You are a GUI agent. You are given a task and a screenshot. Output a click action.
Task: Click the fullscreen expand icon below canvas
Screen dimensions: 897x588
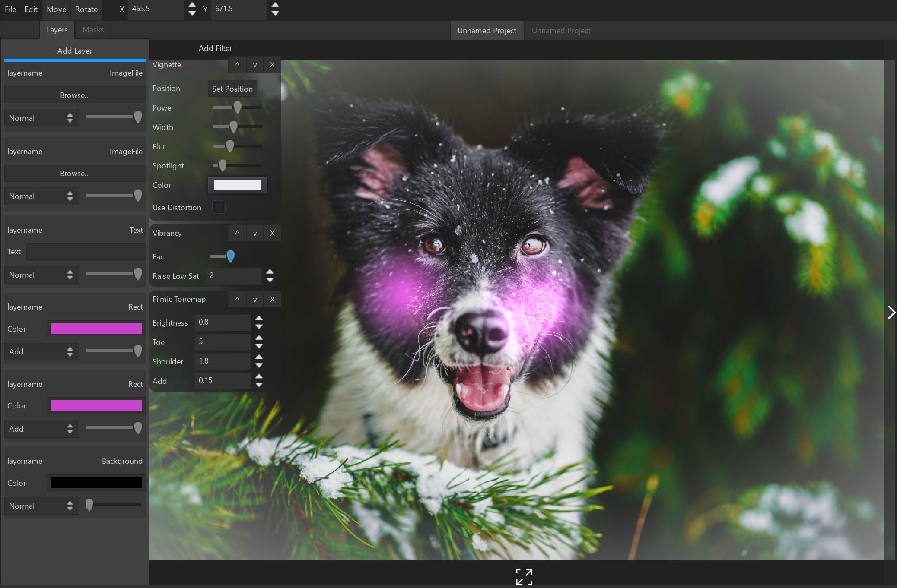(x=524, y=577)
